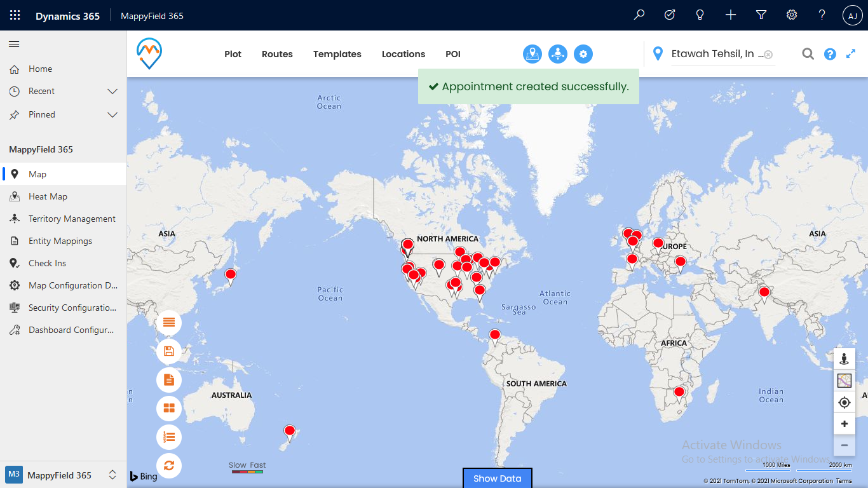Click MappyField 365 app name in header
This screenshot has height=488, width=868.
pos(152,16)
